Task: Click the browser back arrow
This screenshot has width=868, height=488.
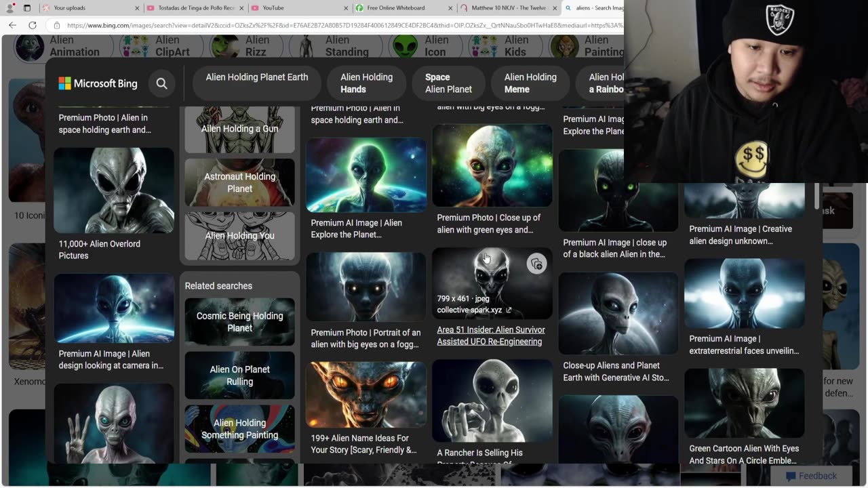Action: [12, 25]
